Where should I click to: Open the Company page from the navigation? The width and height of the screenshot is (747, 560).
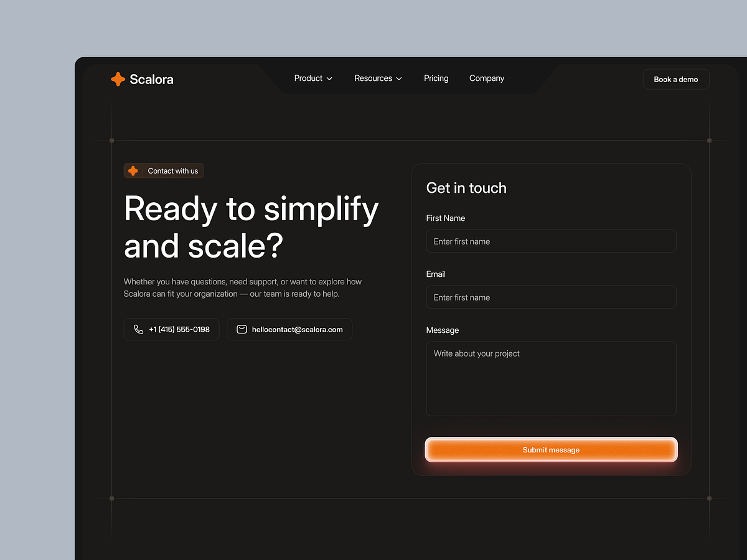486,78
